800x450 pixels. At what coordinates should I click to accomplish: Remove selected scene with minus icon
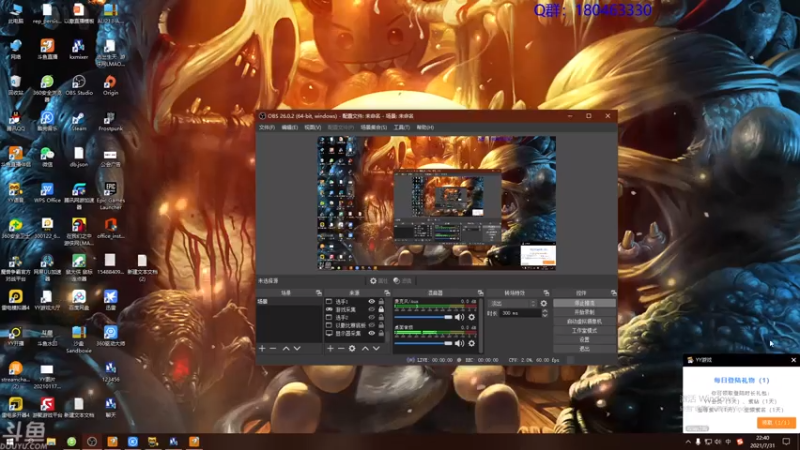(x=273, y=348)
